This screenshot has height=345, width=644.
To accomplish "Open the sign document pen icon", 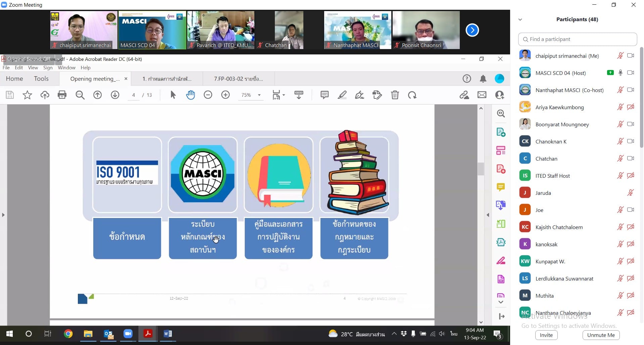I will 359,95.
